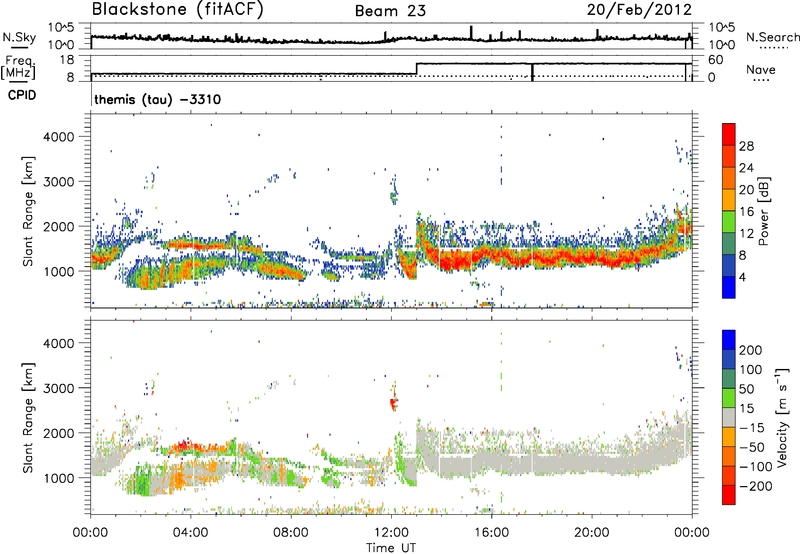Click the 'Blackstone (fitACF)' title text

coord(177,9)
